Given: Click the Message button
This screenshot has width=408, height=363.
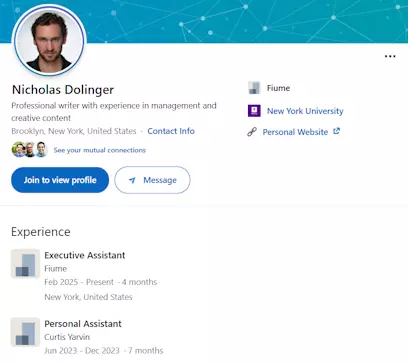Looking at the screenshot, I should pos(152,180).
